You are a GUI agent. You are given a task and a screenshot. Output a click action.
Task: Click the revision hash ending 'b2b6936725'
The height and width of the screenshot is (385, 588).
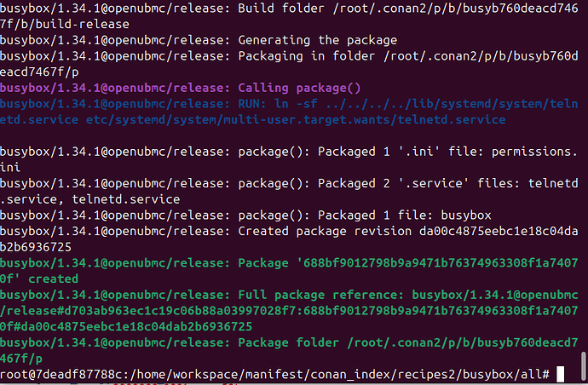click(42, 247)
